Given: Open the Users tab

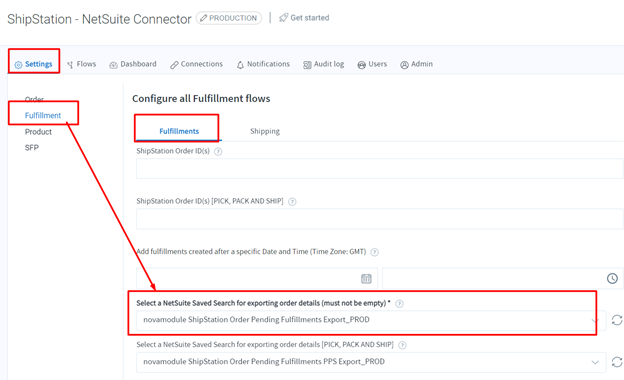Looking at the screenshot, I should click(x=372, y=64).
